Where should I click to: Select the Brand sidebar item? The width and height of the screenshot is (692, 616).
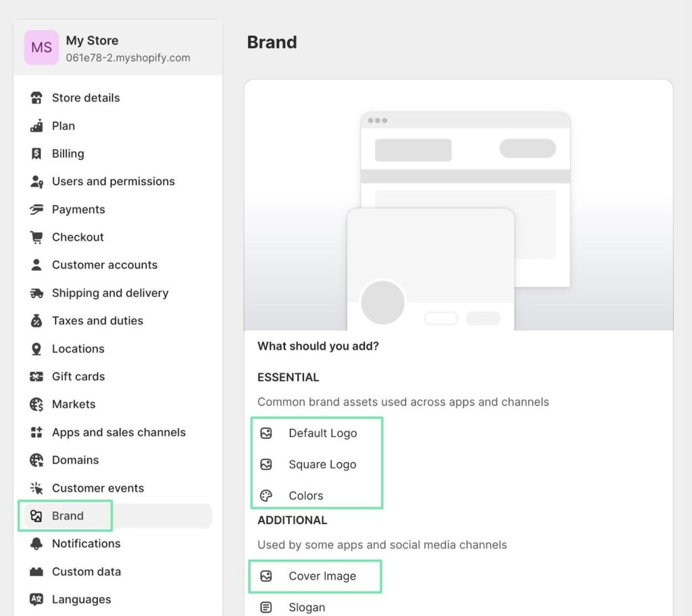coord(68,516)
